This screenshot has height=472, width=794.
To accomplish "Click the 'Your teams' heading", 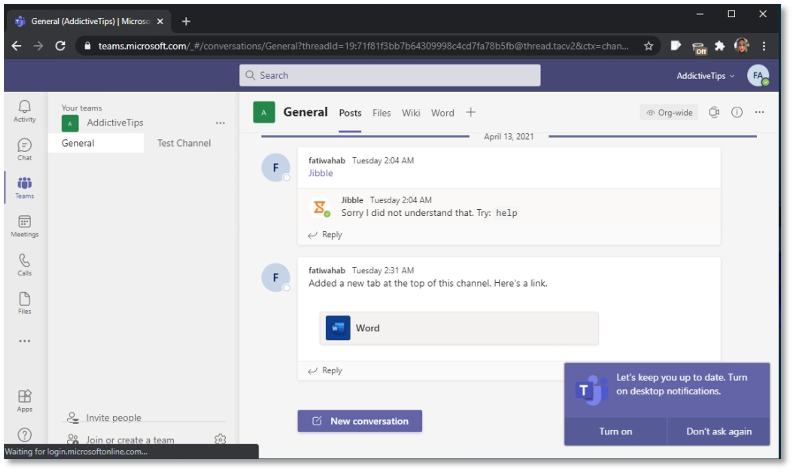I will point(82,108).
